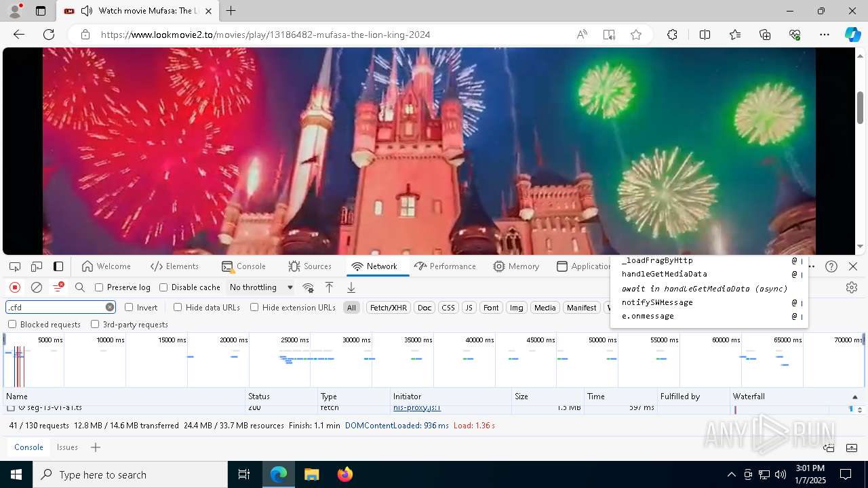Filter requests by Manifest
Screen dimensions: 868x488
pos(581,308)
